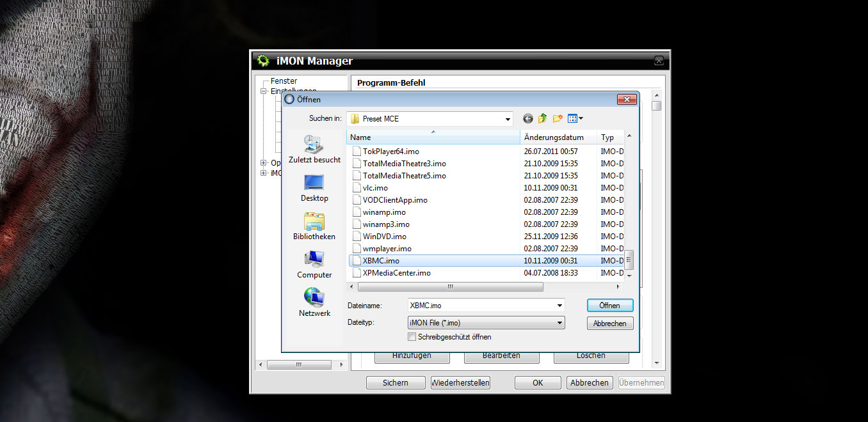Click Abbrechen in iMON Manager window
The image size is (868, 422).
pos(590,382)
